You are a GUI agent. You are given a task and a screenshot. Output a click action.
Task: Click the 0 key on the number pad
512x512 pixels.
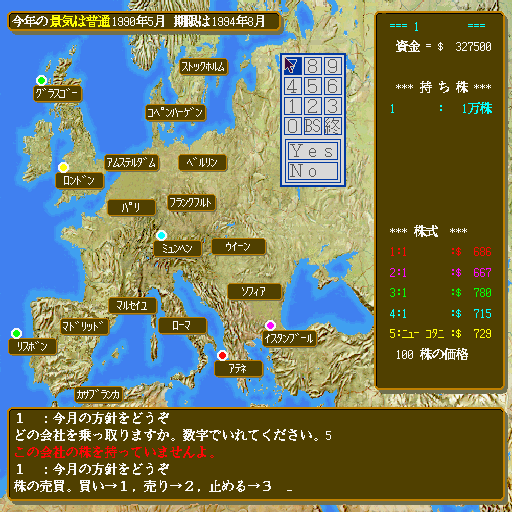click(292, 126)
